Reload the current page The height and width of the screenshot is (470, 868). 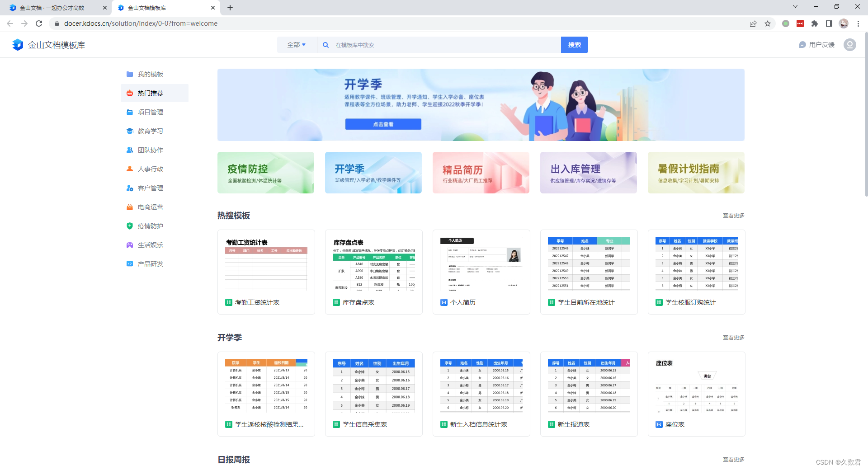[39, 23]
